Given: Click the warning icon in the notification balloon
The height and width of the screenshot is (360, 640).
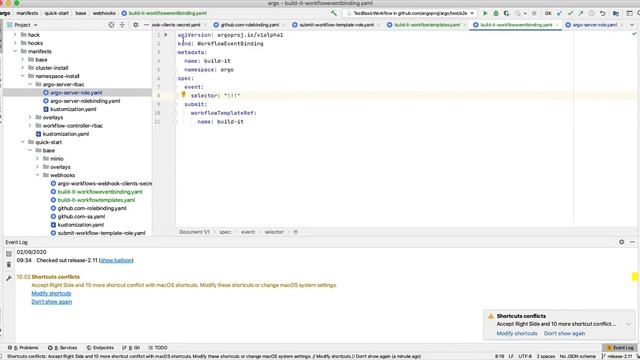Looking at the screenshot, I should pos(491,316).
